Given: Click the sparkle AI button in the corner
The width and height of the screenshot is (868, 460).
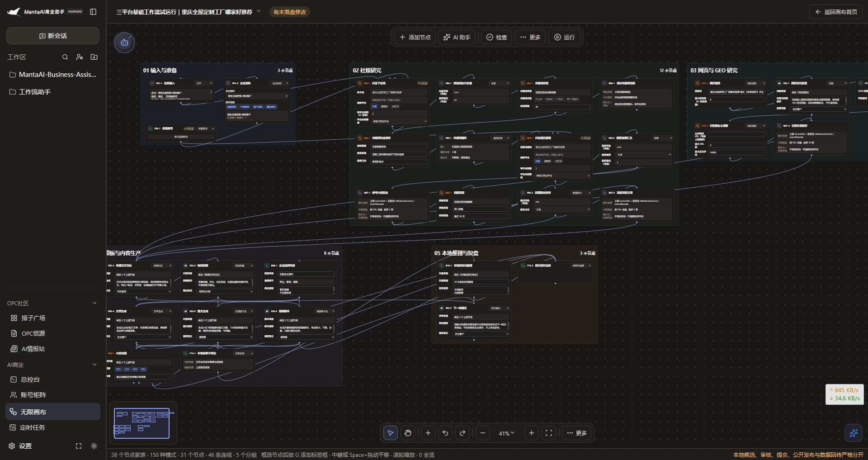Looking at the screenshot, I should tap(854, 433).
